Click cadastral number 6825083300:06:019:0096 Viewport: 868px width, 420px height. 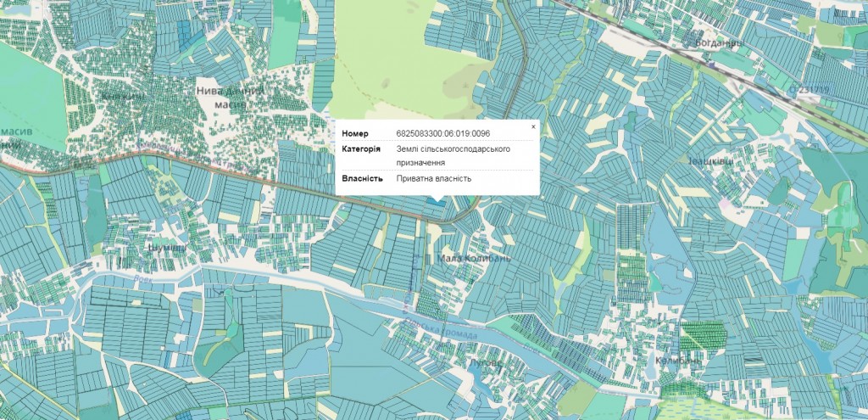click(x=442, y=134)
